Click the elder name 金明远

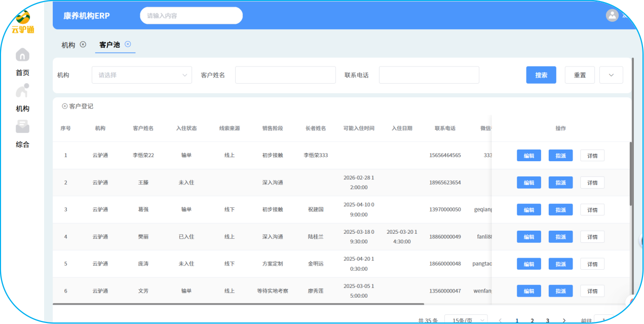tap(316, 264)
